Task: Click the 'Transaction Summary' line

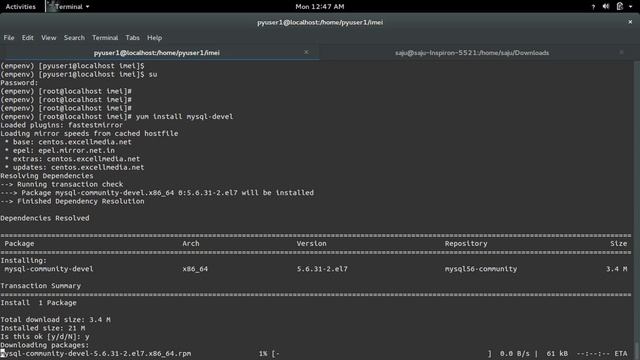Action: [x=40, y=286]
